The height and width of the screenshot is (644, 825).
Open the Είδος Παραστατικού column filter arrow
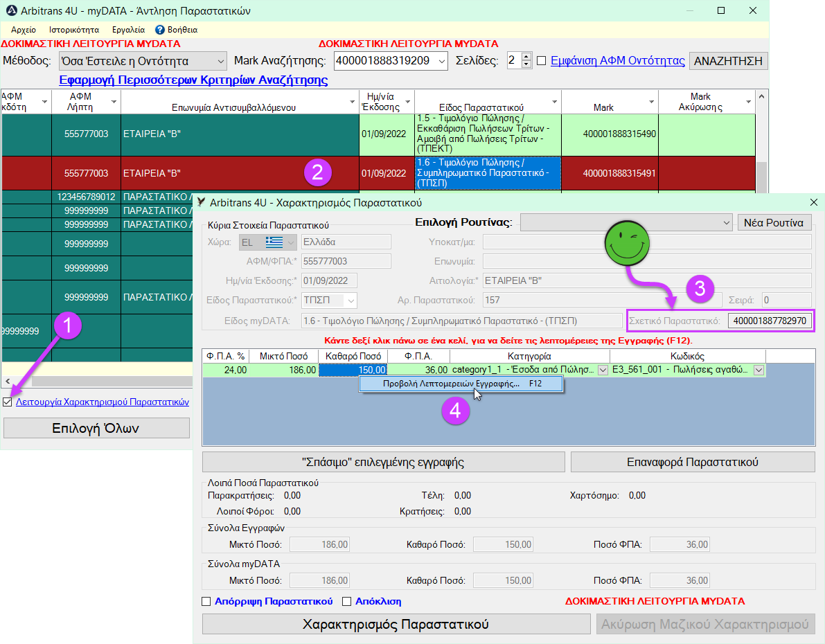(555, 102)
